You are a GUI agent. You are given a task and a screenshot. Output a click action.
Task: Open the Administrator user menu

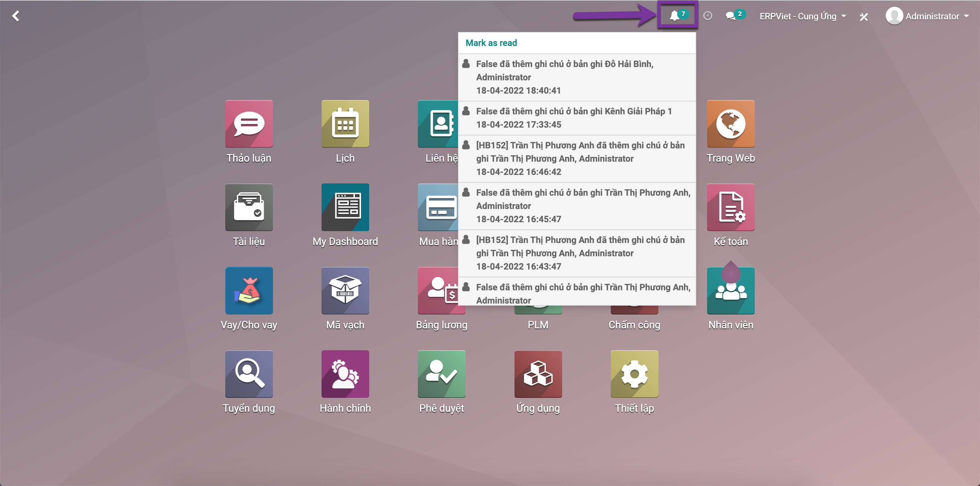coord(927,16)
